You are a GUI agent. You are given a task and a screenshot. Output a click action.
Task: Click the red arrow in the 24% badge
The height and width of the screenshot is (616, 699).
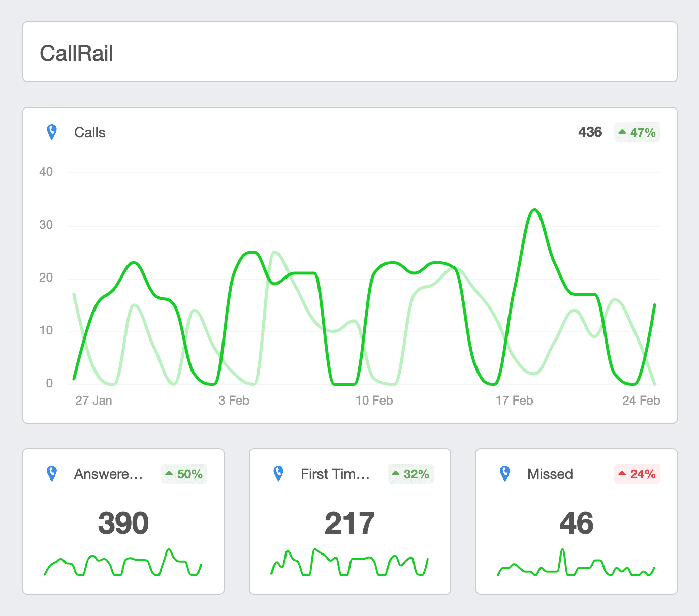pyautogui.click(x=622, y=474)
